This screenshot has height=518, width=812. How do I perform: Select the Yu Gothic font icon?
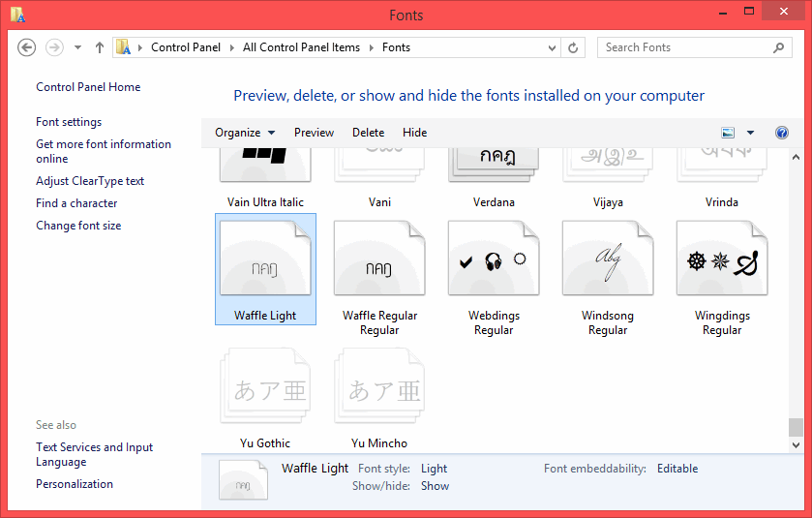(265, 385)
